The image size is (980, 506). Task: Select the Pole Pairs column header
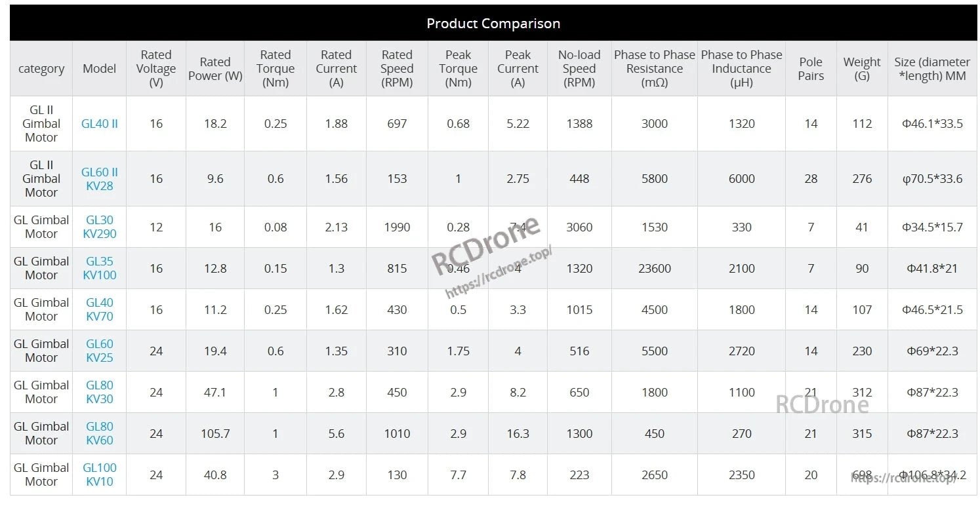pyautogui.click(x=811, y=69)
